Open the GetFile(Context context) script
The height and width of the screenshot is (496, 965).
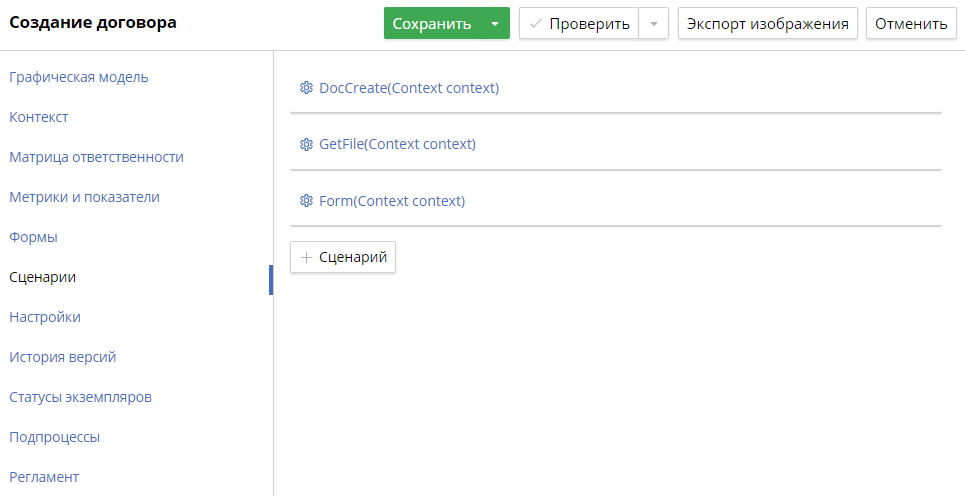398,145
